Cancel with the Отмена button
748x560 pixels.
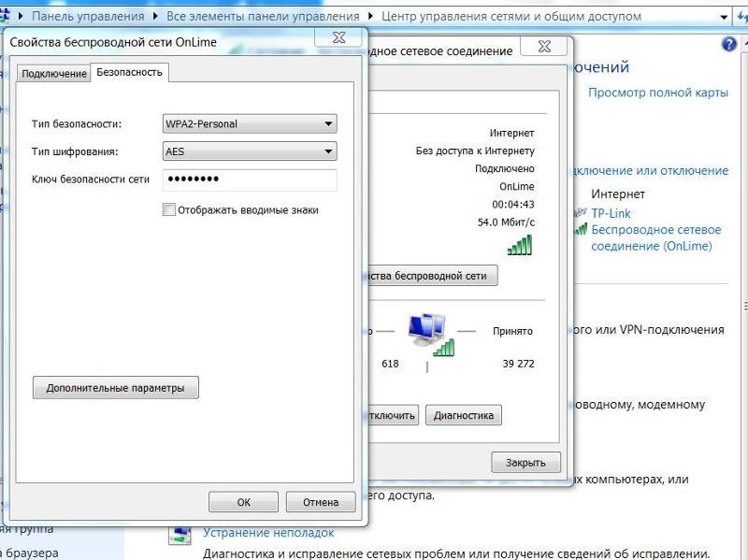(321, 502)
